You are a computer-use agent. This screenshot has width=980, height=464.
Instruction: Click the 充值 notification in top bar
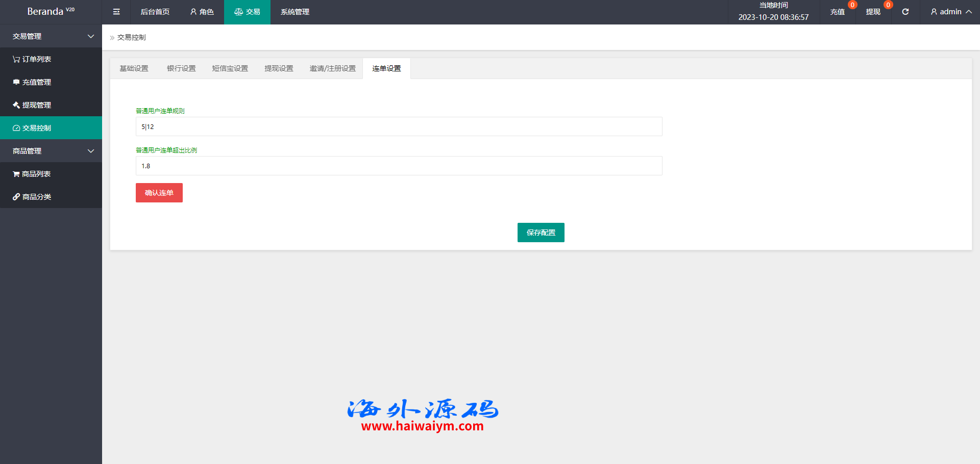coord(837,12)
